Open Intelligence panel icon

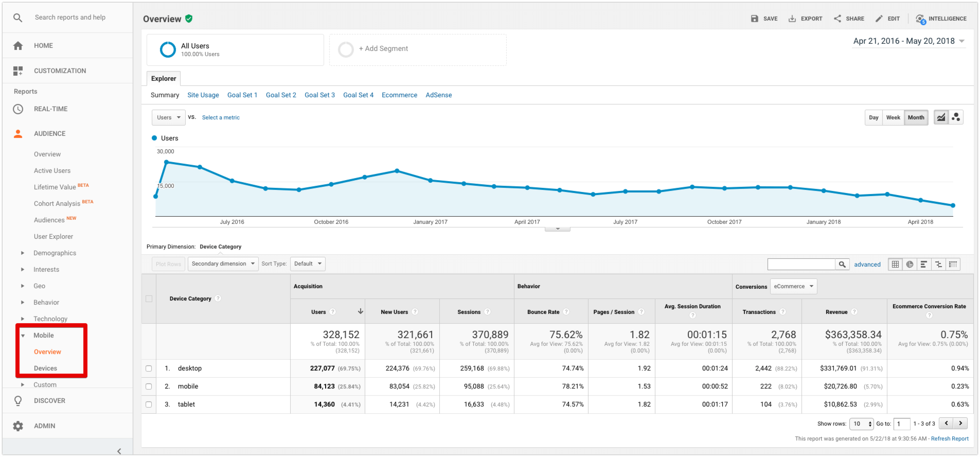point(920,19)
